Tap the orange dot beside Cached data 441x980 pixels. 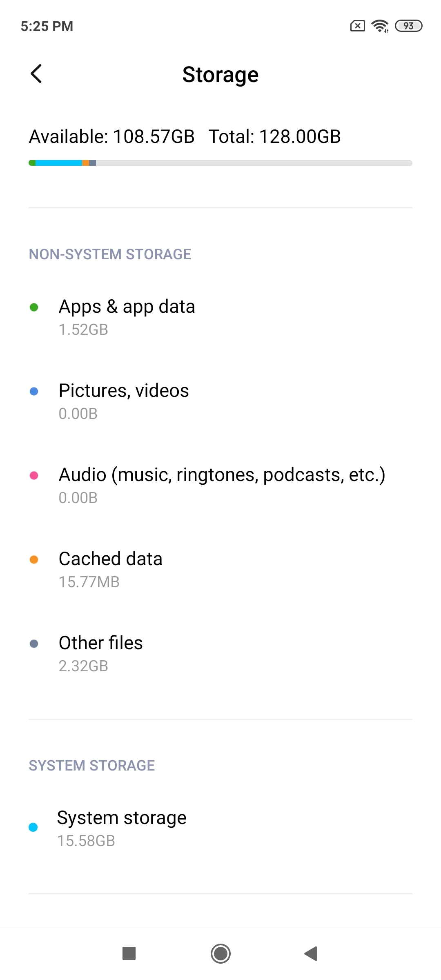pyautogui.click(x=34, y=559)
